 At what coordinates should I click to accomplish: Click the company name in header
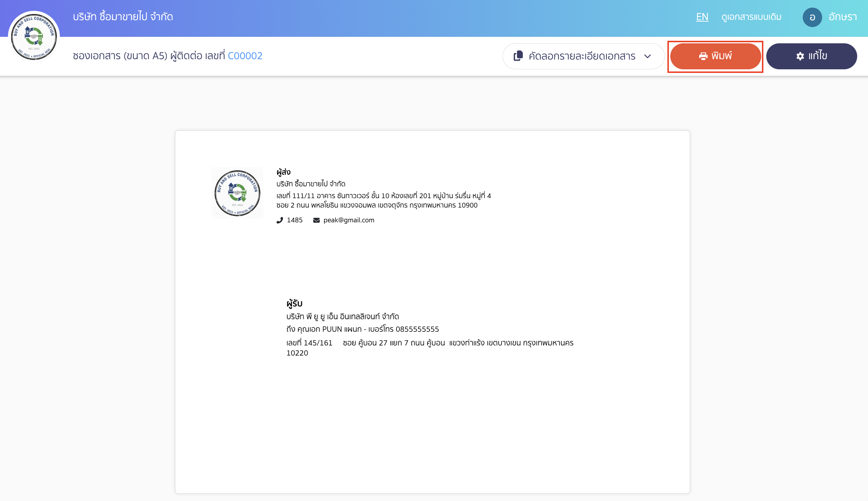click(123, 17)
